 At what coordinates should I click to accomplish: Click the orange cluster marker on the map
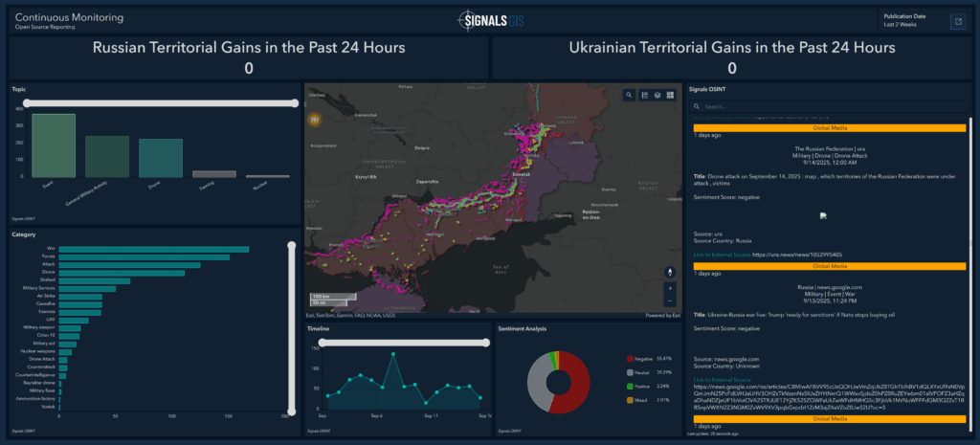(x=313, y=119)
